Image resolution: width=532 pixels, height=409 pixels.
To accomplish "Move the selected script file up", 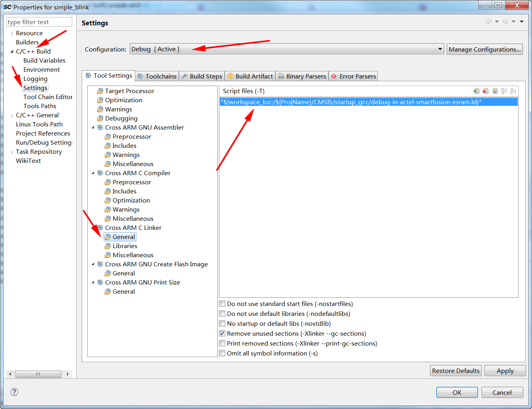I will (504, 91).
